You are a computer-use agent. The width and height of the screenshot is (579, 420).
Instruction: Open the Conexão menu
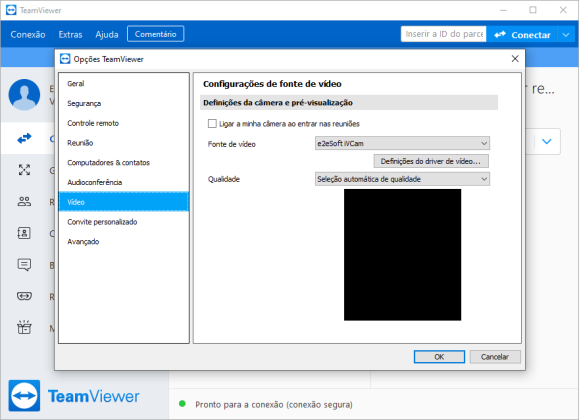28,34
